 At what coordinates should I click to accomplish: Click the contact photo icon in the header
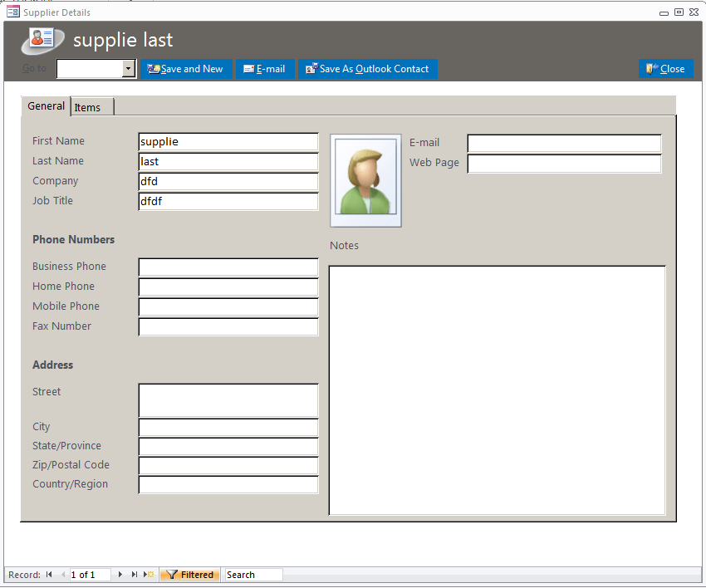pos(40,40)
